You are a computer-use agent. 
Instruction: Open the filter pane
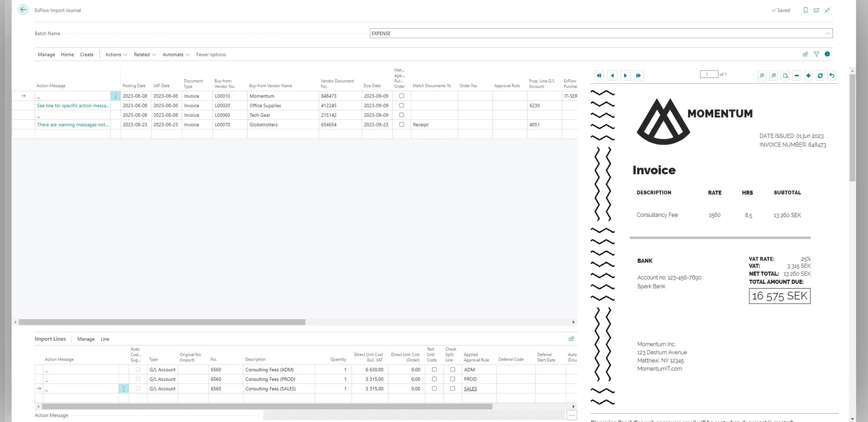coord(816,54)
